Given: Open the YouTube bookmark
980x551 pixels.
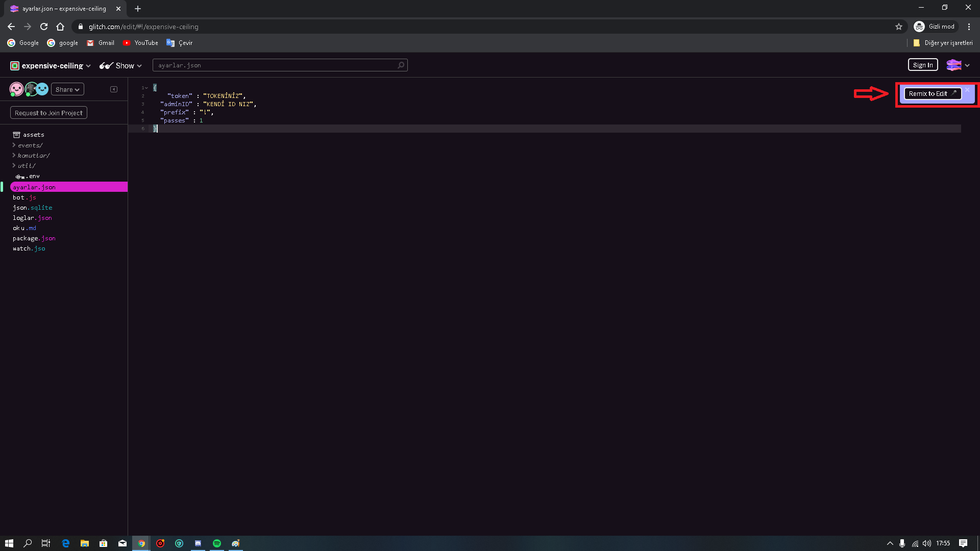Looking at the screenshot, I should click(140, 43).
